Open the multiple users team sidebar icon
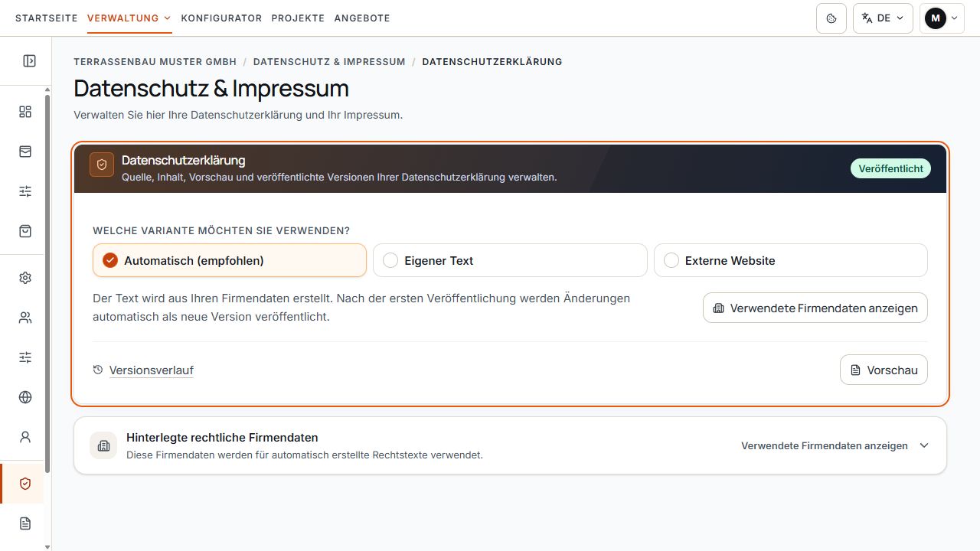This screenshot has height=551, width=980. coord(25,318)
